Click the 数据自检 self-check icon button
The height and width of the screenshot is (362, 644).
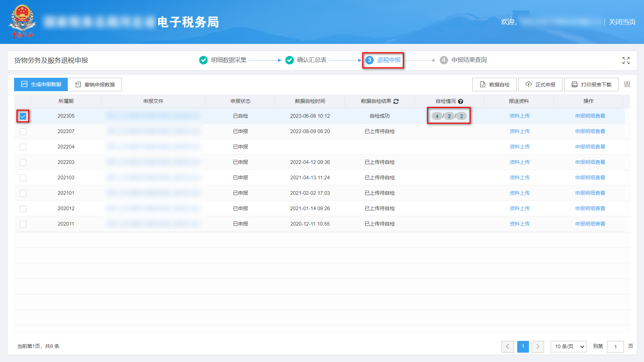click(x=483, y=84)
